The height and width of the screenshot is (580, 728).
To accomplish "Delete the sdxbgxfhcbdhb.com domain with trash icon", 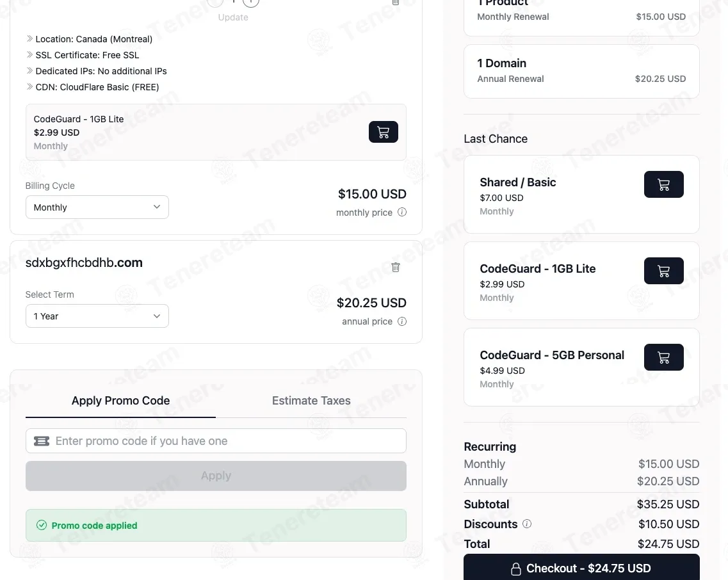I will tap(396, 267).
